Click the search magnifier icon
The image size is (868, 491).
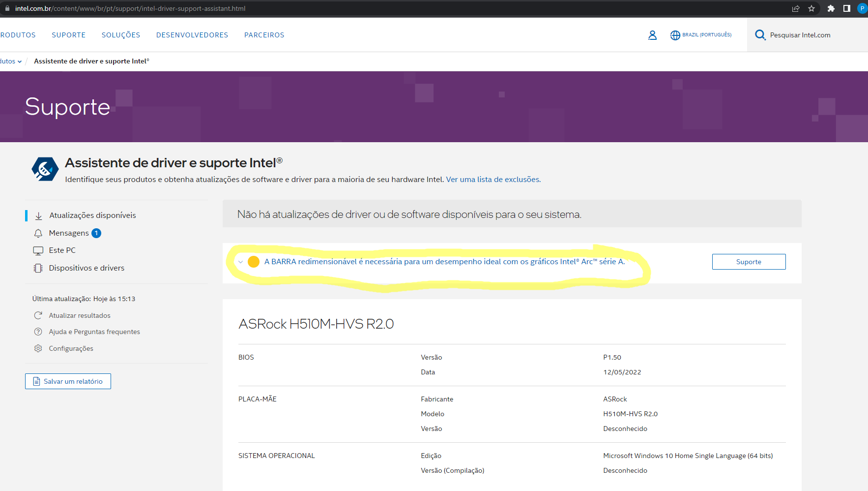(x=760, y=35)
